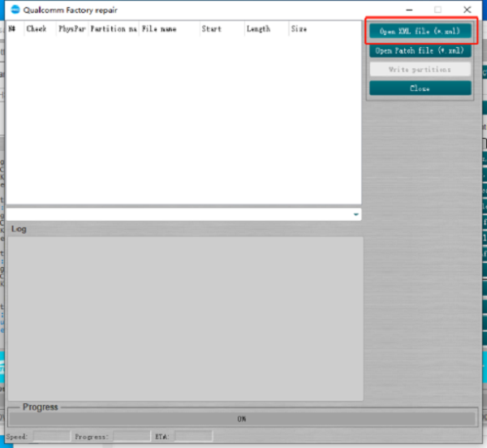Viewport: 487px width, 448px height.
Task: Select the Start column header
Action: pos(222,29)
